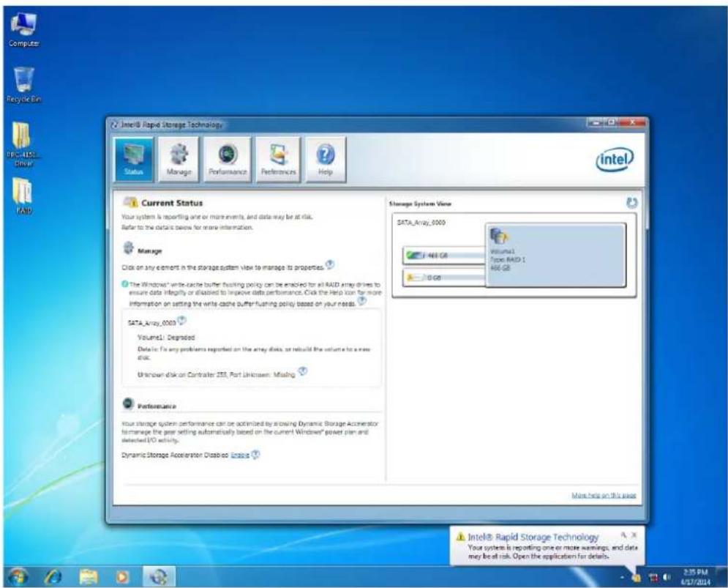Click the Volume1: Degraded status text
728x588 pixels.
click(166, 338)
